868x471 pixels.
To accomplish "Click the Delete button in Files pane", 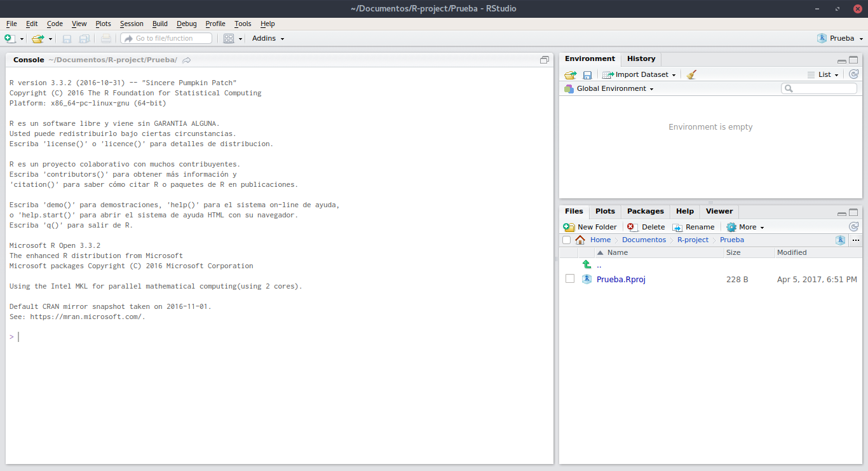I will [646, 227].
